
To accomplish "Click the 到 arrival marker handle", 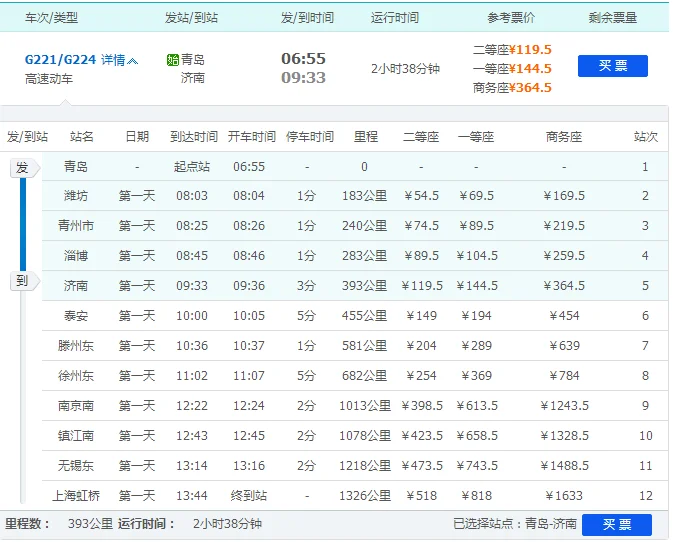I will coord(21,281).
